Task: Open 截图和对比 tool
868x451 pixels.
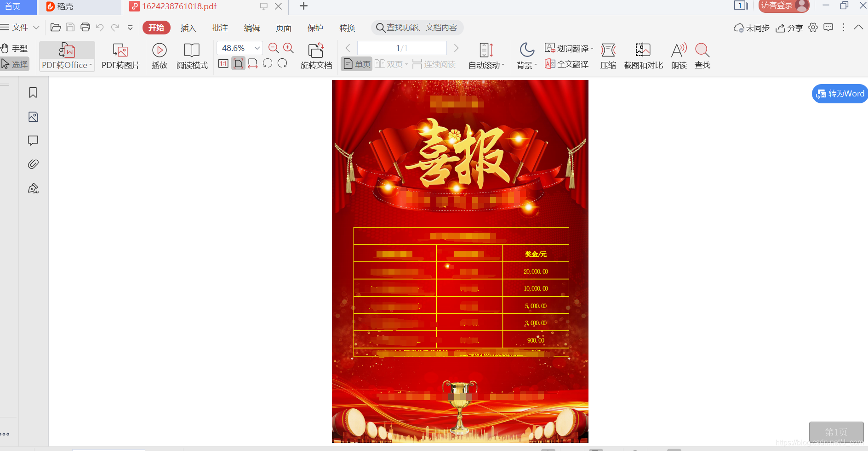Action: pos(643,56)
